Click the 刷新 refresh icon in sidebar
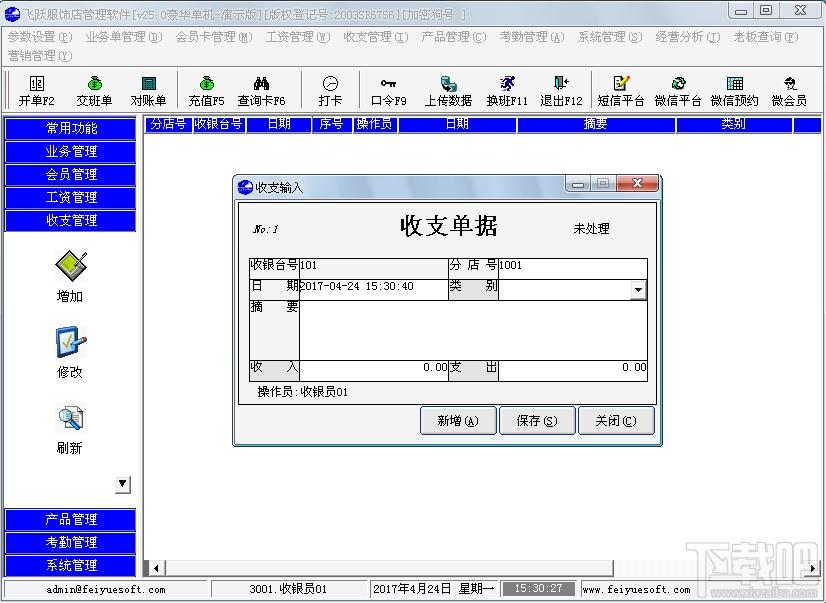Image resolution: width=826 pixels, height=603 pixels. [x=70, y=418]
